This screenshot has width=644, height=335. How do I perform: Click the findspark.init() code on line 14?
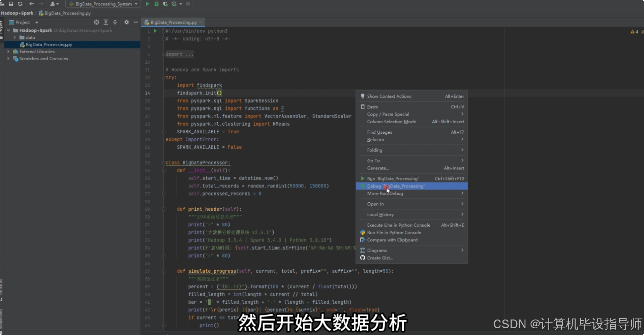(200, 93)
